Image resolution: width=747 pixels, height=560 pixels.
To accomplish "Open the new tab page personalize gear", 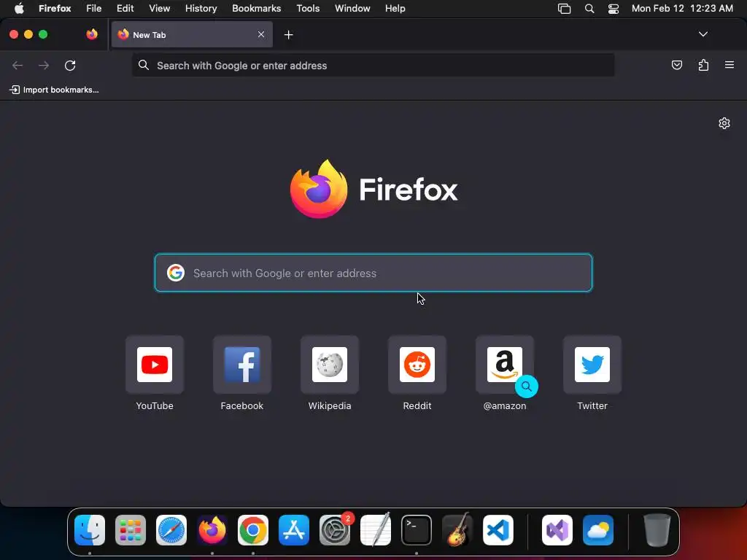I will point(724,123).
